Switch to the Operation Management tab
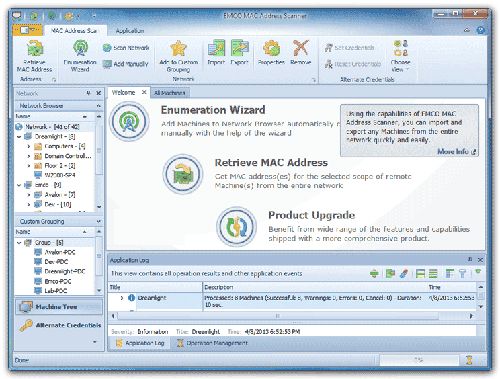500x379 pixels. [212, 343]
